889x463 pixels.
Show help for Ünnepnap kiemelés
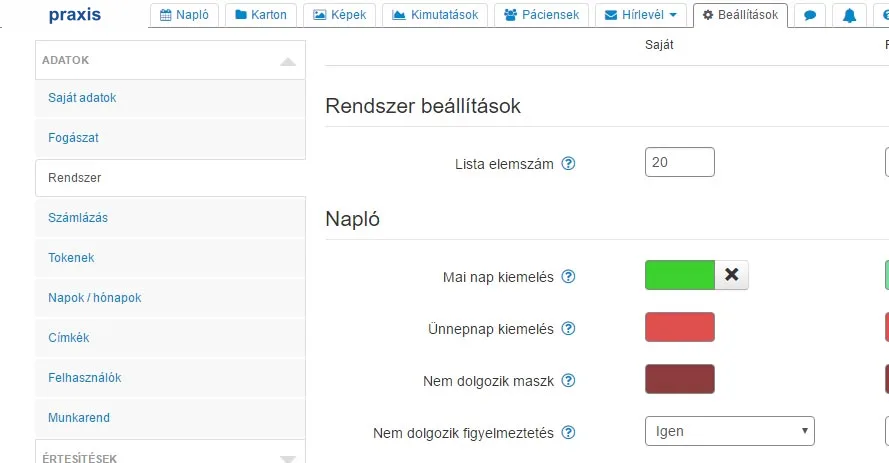[x=568, y=329]
